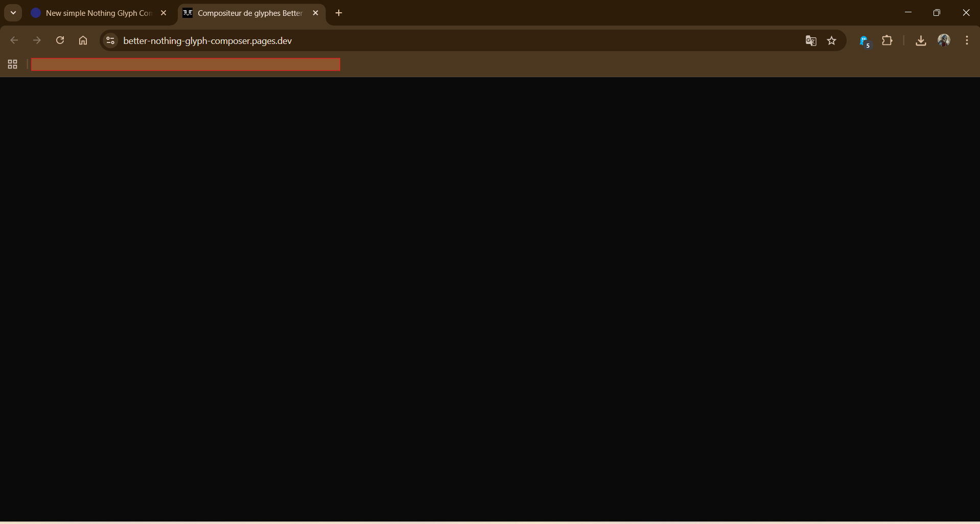View site information for this page

point(110,40)
